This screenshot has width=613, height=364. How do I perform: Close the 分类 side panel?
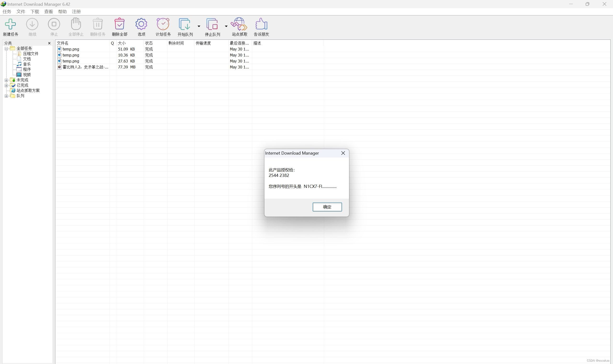pos(49,43)
